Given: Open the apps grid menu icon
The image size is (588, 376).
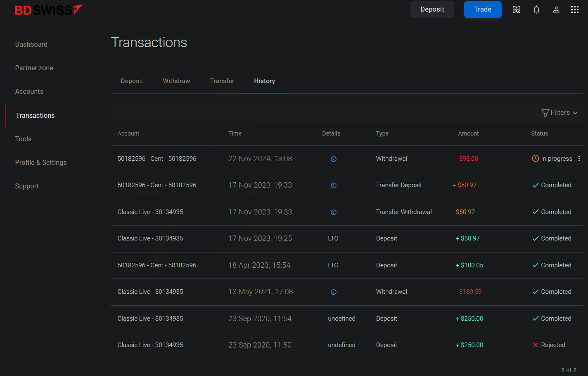Looking at the screenshot, I should (574, 10).
